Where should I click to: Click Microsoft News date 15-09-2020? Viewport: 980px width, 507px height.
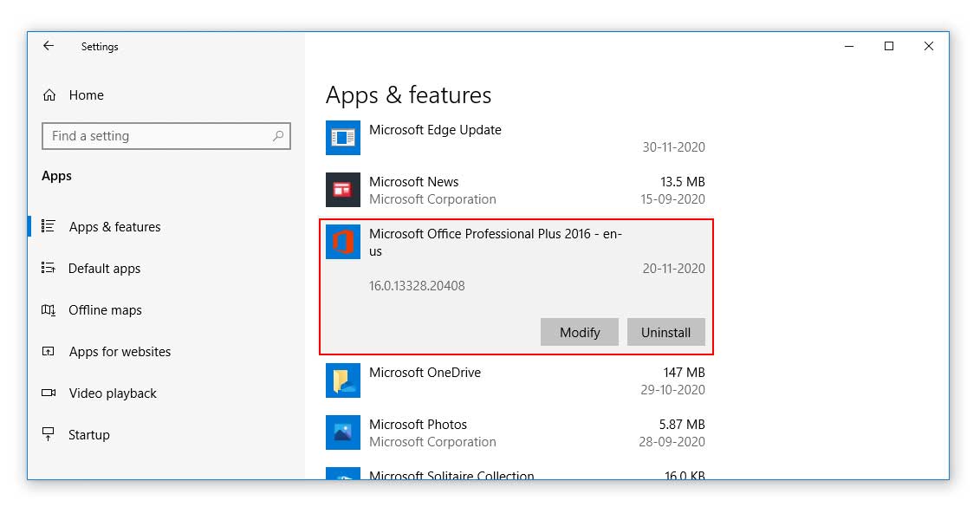click(x=672, y=198)
